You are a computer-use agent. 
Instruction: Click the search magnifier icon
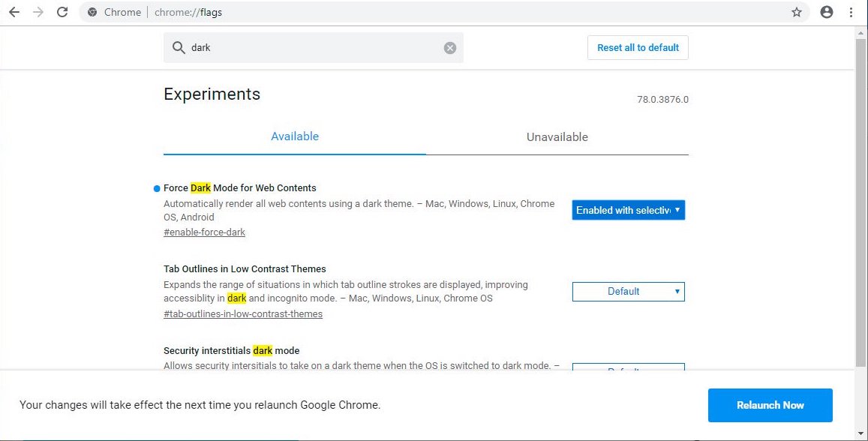pyautogui.click(x=179, y=48)
